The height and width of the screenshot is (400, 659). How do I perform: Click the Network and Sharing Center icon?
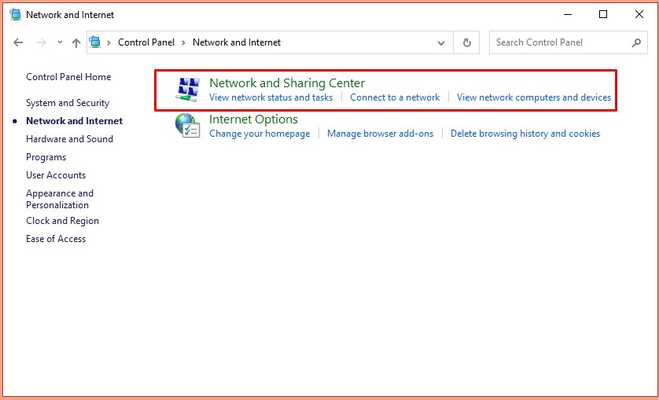187,89
